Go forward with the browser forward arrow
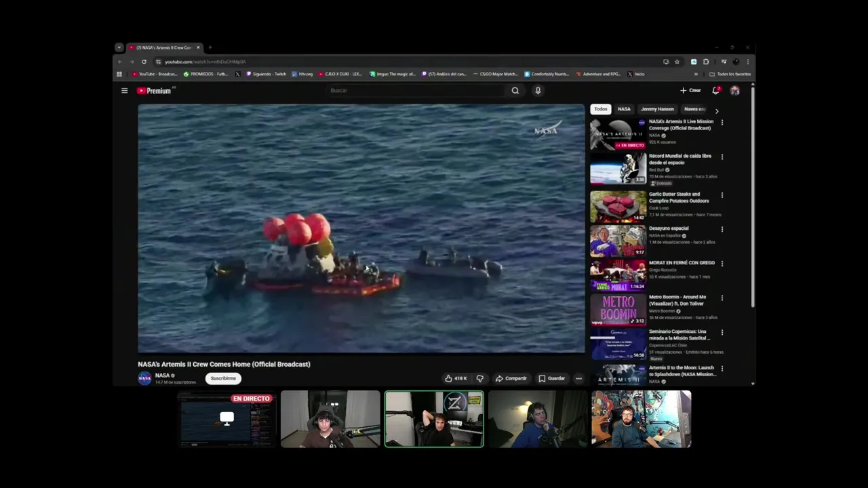Image resolution: width=868 pixels, height=488 pixels. [x=132, y=62]
